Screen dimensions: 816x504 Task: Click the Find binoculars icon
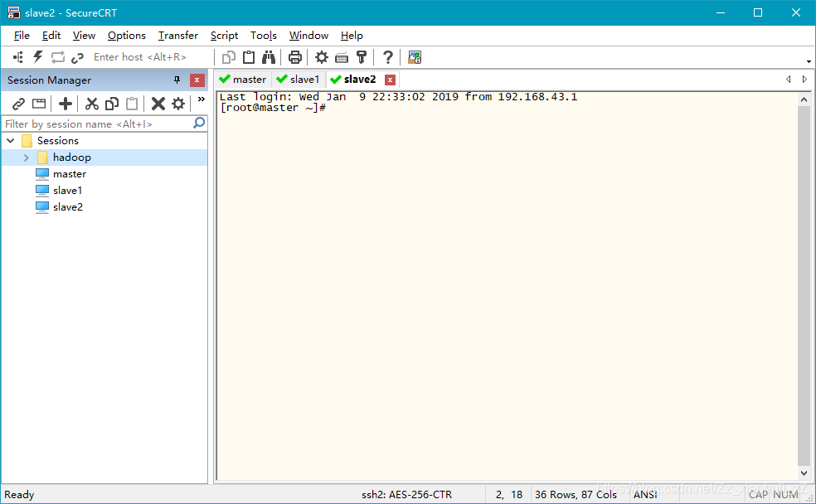(269, 57)
